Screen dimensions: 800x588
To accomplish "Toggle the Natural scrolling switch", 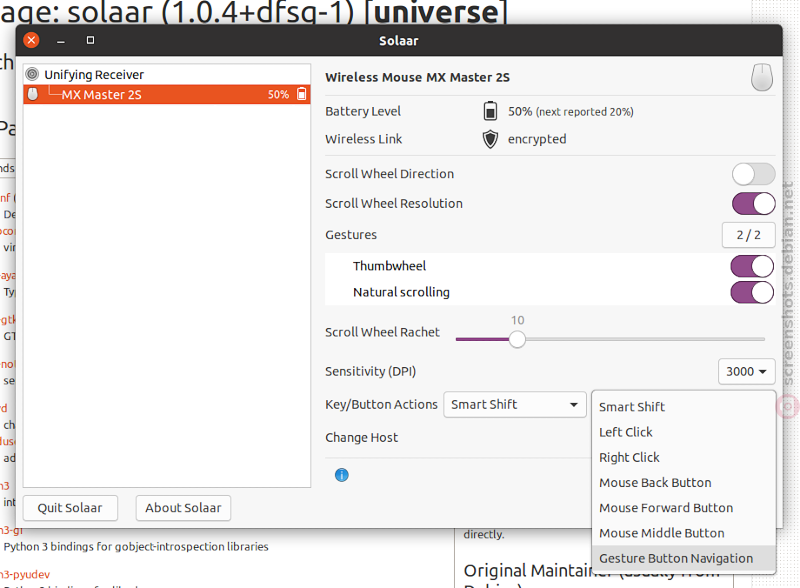I will [753, 292].
